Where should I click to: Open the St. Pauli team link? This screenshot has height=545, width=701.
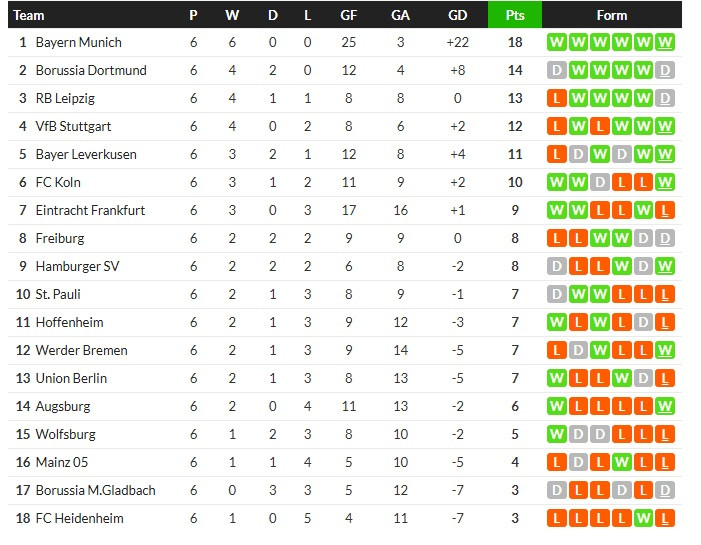click(x=58, y=294)
